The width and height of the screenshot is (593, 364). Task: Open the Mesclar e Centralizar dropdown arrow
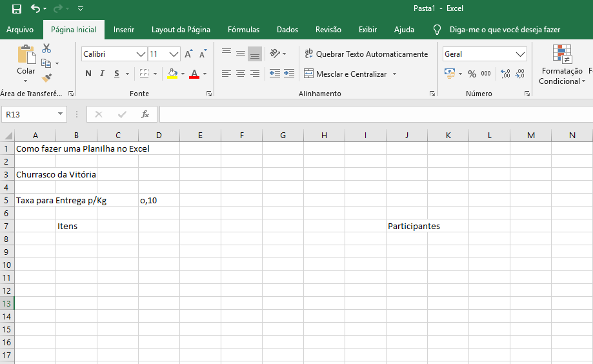[x=394, y=74]
